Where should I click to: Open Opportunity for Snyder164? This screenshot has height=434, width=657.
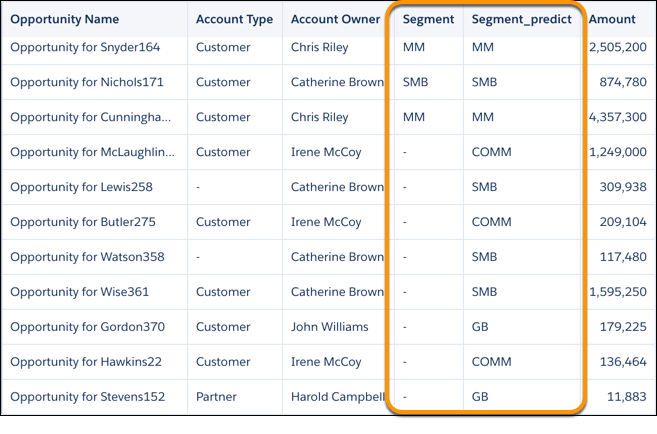[x=85, y=47]
